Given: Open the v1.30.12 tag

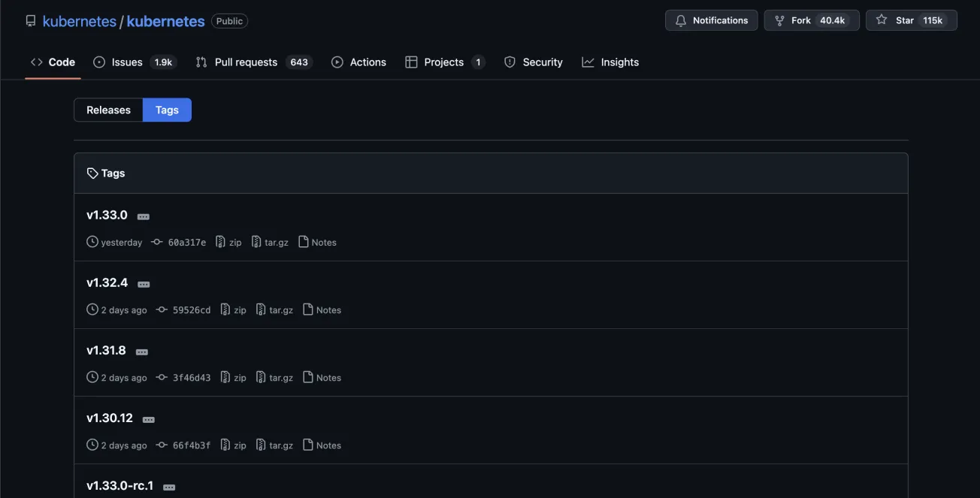Looking at the screenshot, I should (110, 418).
